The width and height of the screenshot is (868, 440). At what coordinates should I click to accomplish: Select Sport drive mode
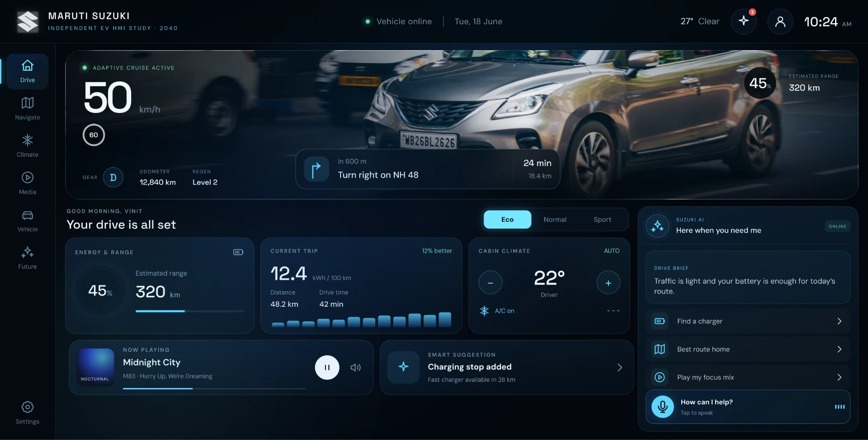pyautogui.click(x=602, y=220)
